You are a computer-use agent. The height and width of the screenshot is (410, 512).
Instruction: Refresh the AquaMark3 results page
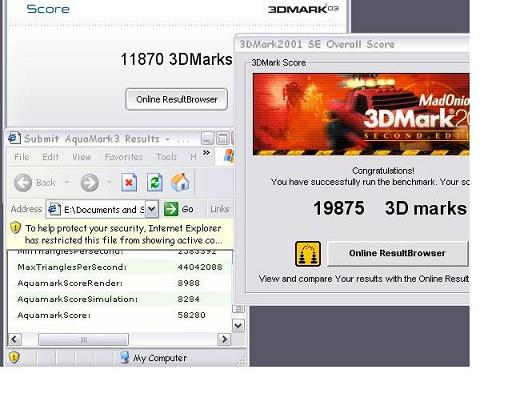(x=155, y=182)
